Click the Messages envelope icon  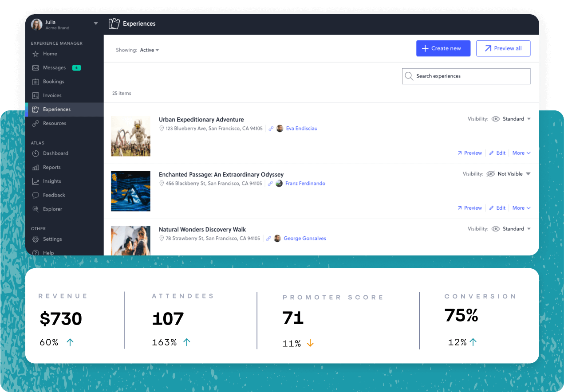(x=35, y=68)
